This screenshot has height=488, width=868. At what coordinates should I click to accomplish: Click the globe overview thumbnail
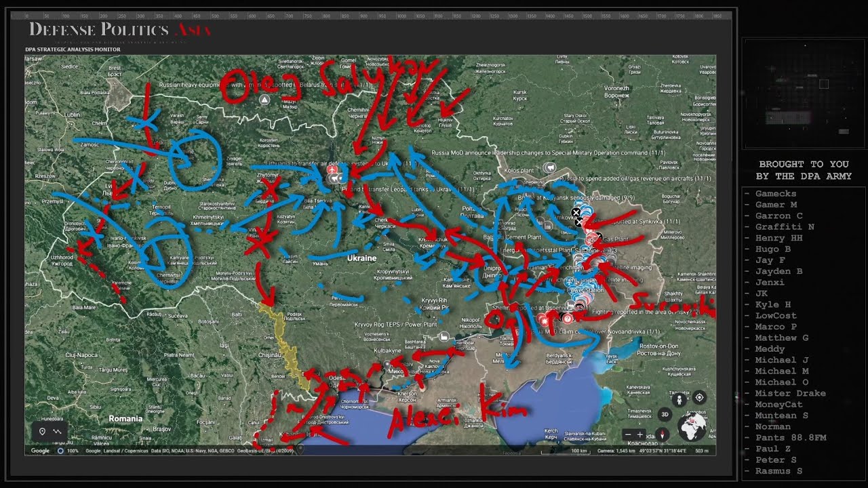tap(692, 428)
